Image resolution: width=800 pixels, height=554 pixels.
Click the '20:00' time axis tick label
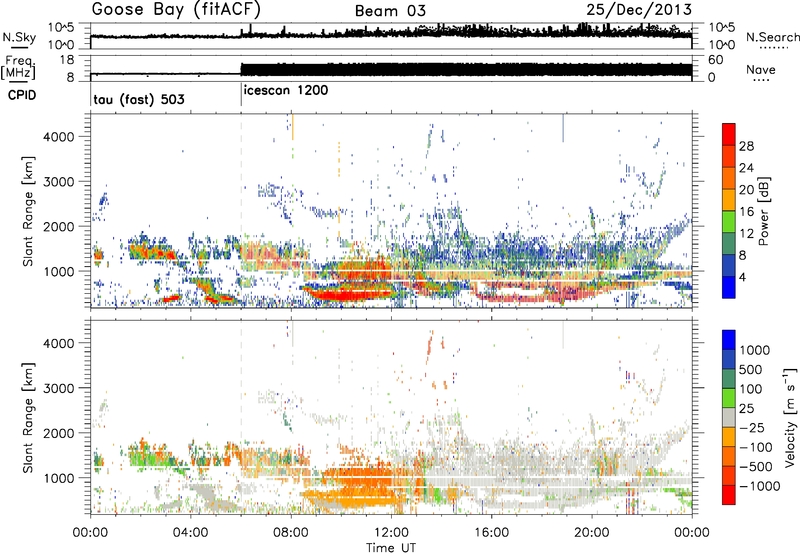pos(592,533)
